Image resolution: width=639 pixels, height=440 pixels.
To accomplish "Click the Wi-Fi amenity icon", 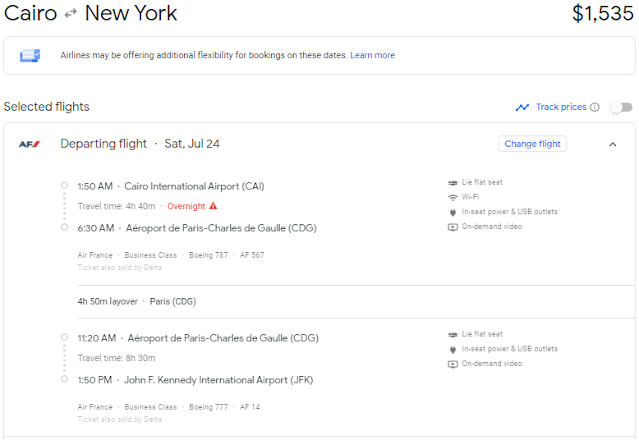I will click(x=452, y=197).
